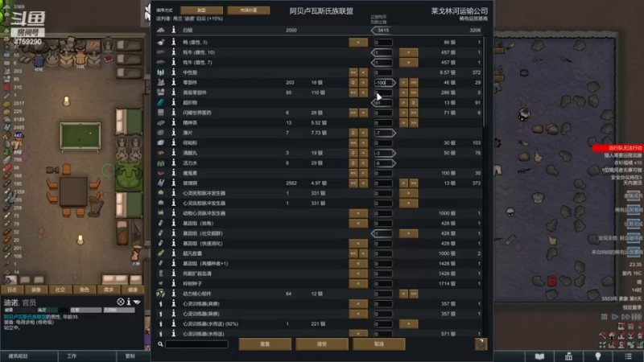
Task: Switch to the 日志 tab
Action: coord(12,290)
